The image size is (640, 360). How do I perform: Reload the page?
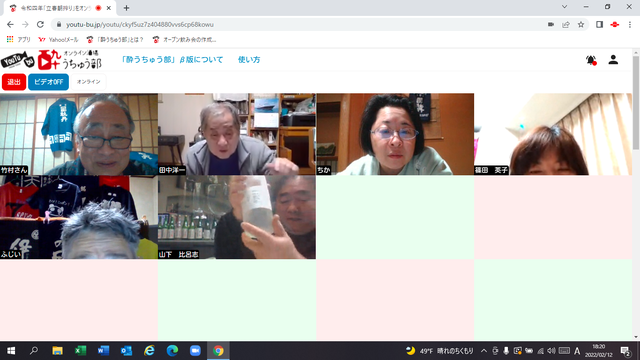click(40, 24)
